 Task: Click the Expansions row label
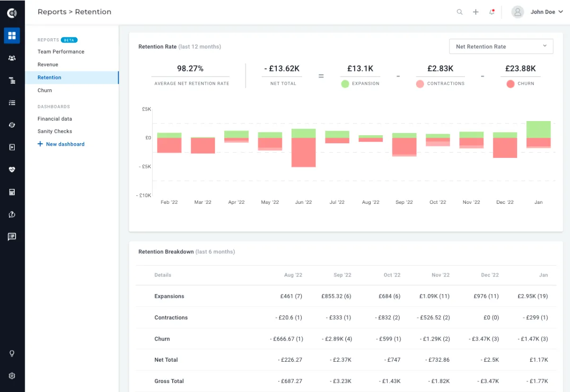(x=169, y=296)
